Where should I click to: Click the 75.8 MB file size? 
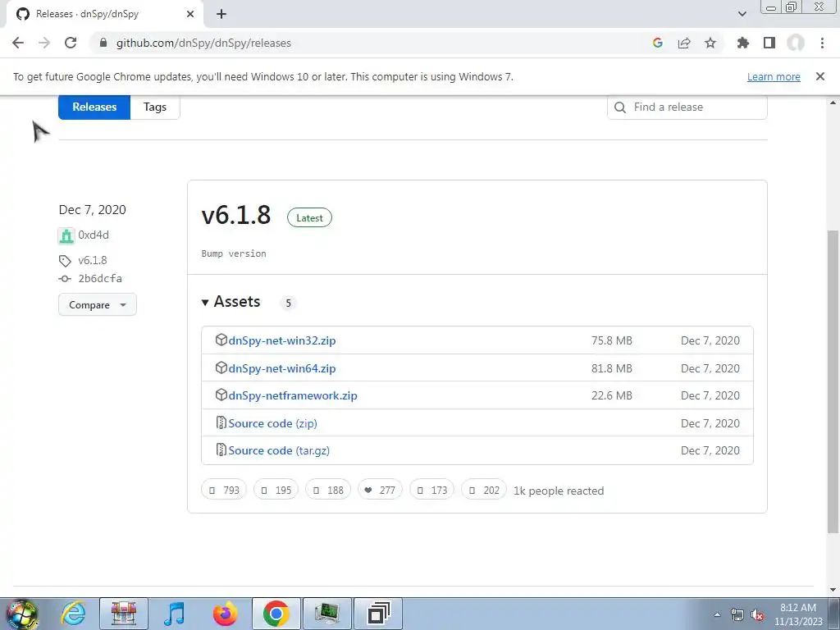click(612, 340)
